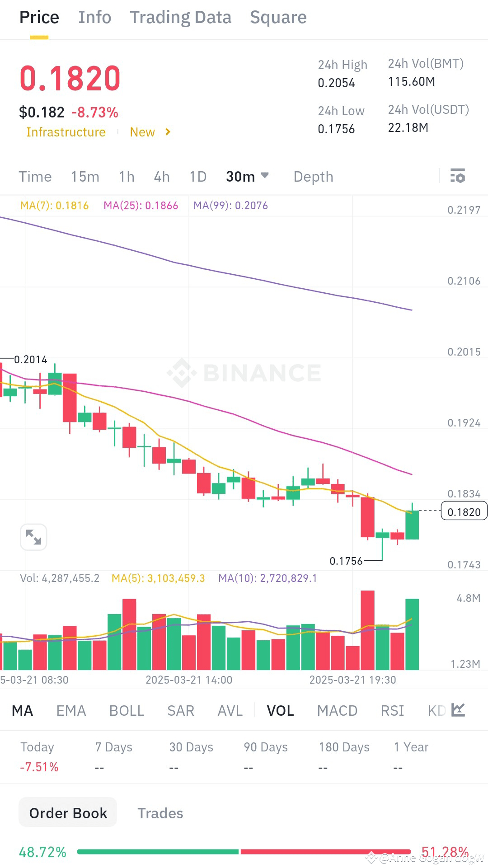Expand the chart to fullscreen view
Viewport: 488px width, 868px height.
pos(33,537)
